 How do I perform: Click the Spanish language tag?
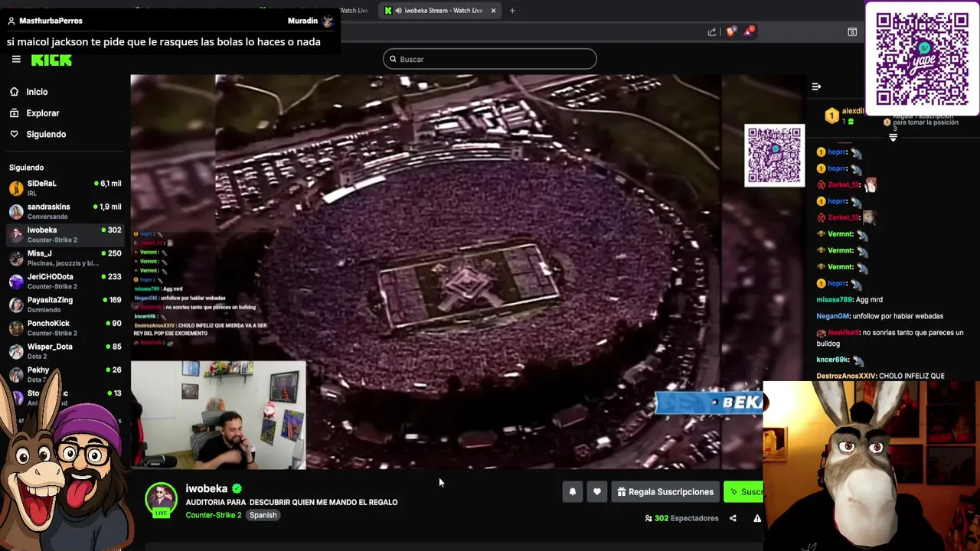pos(263,515)
